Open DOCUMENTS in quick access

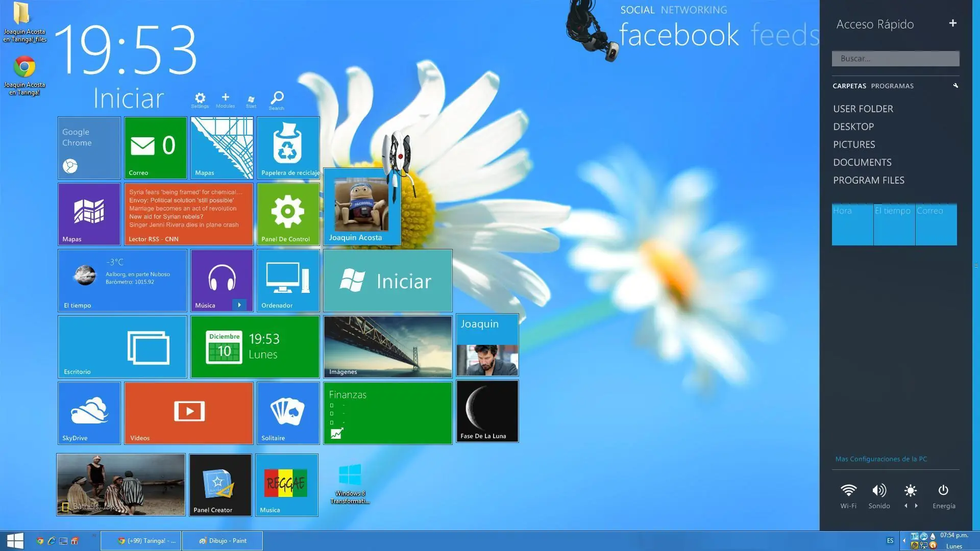862,162
